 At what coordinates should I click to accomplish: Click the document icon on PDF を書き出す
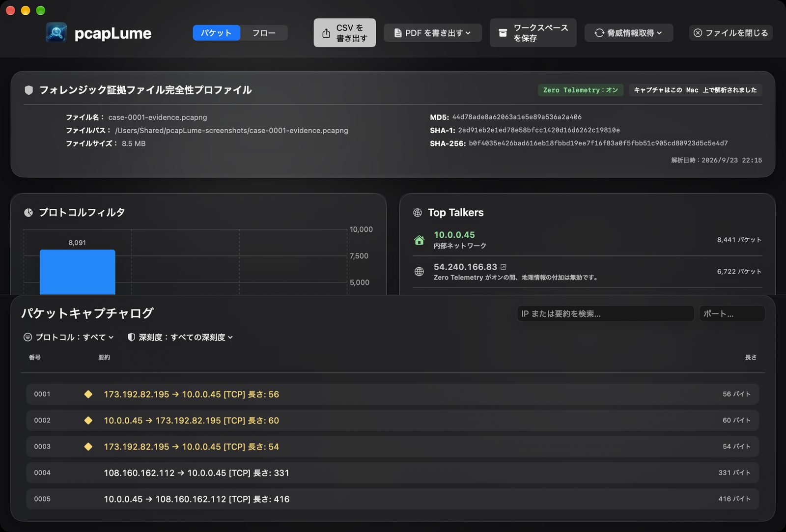[x=398, y=33]
